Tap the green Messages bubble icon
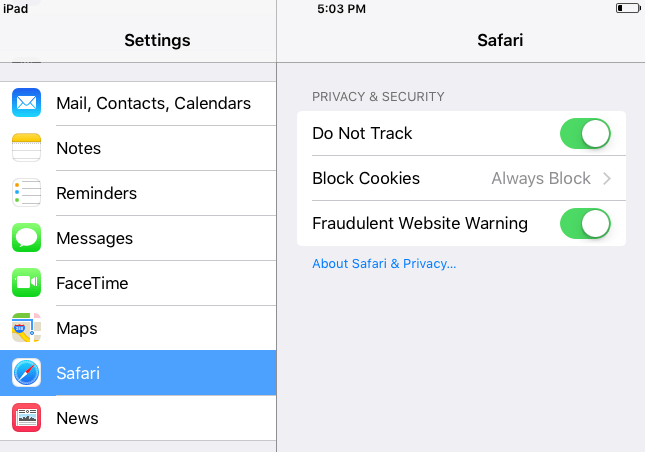Image resolution: width=645 pixels, height=452 pixels. tap(27, 238)
